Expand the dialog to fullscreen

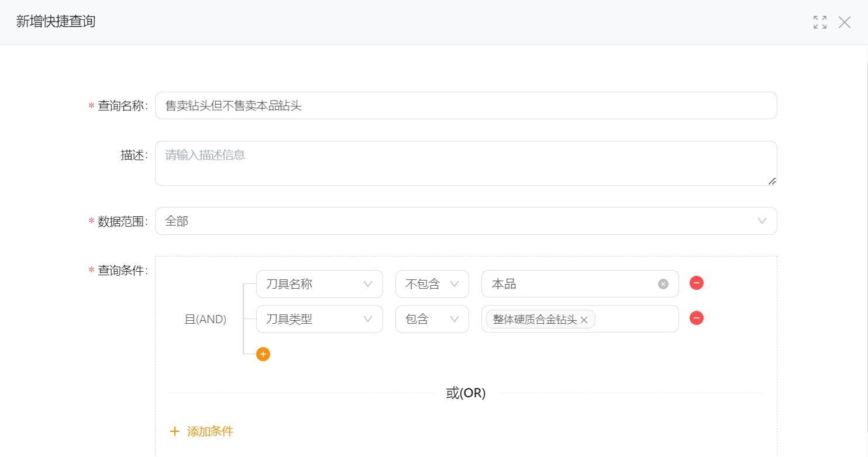[x=819, y=22]
